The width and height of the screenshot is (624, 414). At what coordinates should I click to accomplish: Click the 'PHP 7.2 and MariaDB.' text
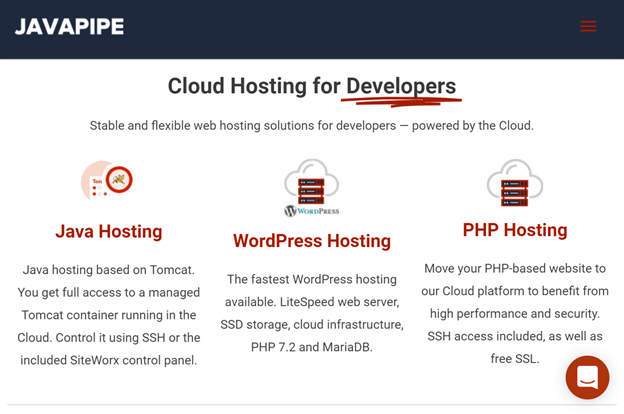pyautogui.click(x=312, y=347)
